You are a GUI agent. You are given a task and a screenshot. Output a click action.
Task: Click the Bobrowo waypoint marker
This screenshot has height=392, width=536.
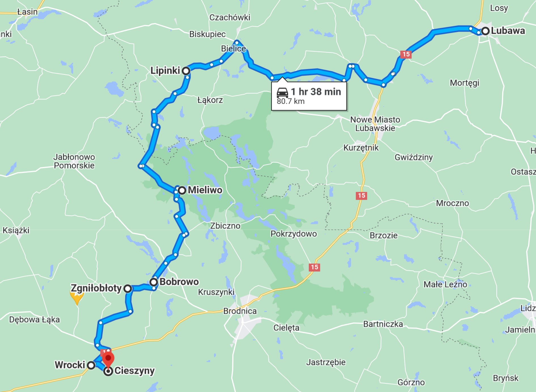coord(154,282)
